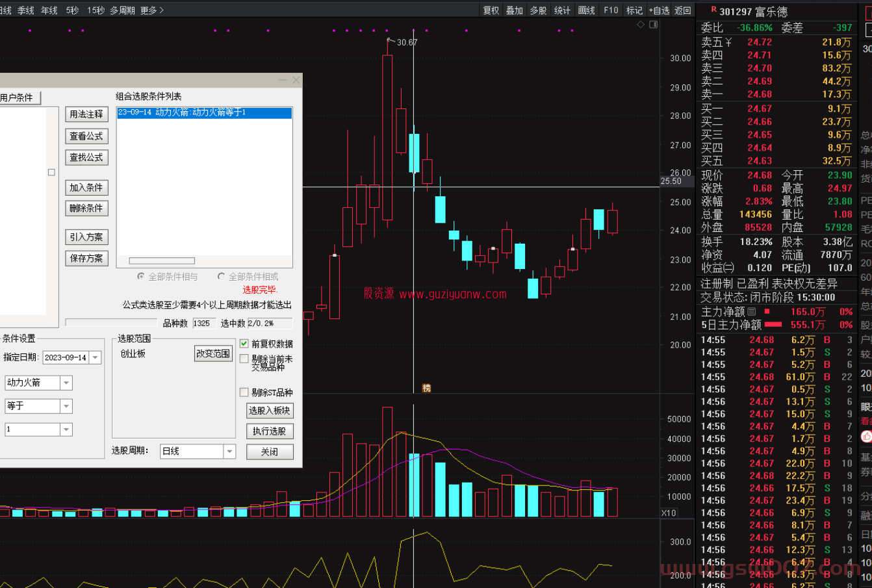Enable the 剔除ST品种 checkbox
This screenshot has height=588, width=872.
244,392
